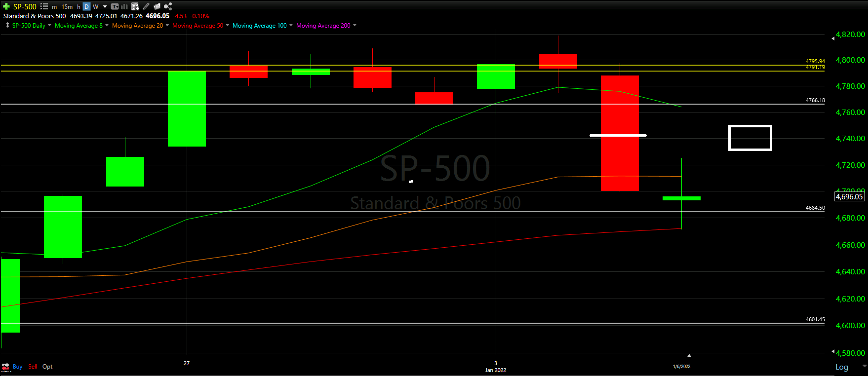868x376 pixels.
Task: Select the Weekly (W) timeframe
Action: click(x=96, y=7)
